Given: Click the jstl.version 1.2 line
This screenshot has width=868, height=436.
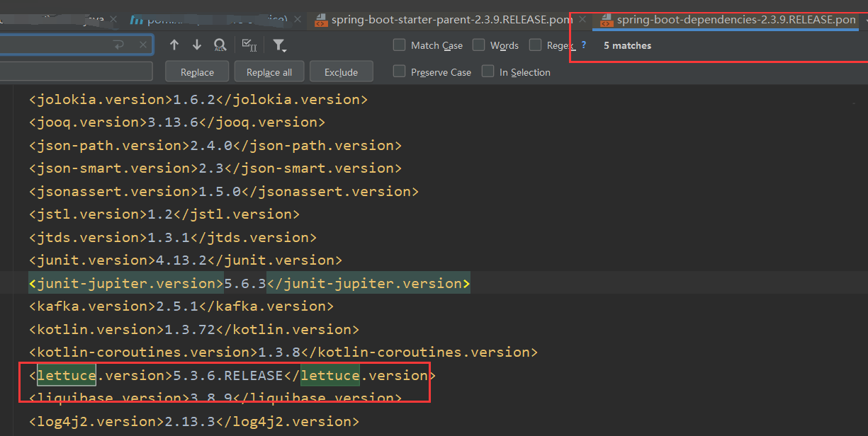Looking at the screenshot, I should click(164, 214).
